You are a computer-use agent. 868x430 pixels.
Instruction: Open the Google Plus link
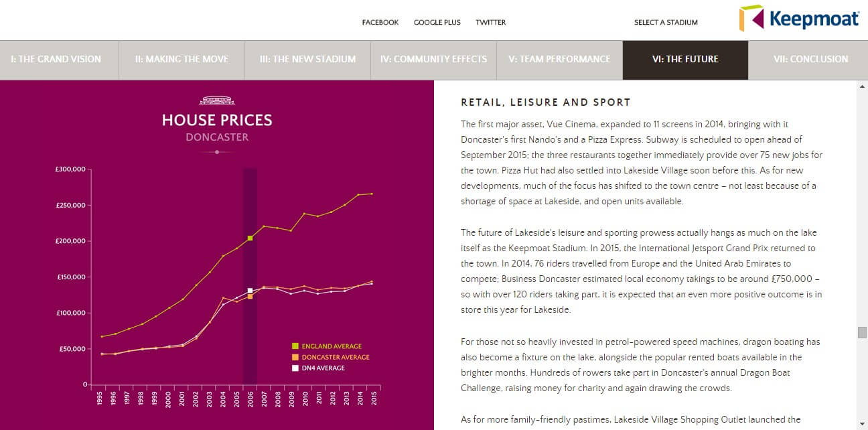coord(437,22)
